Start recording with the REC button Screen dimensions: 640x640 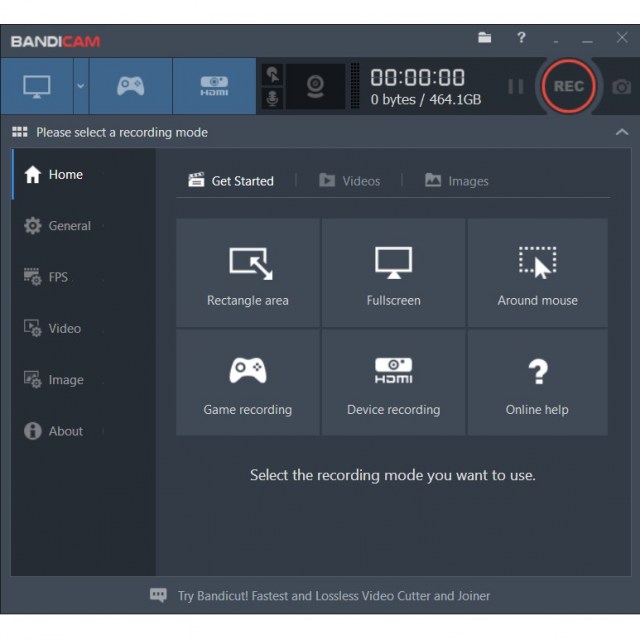coord(569,86)
